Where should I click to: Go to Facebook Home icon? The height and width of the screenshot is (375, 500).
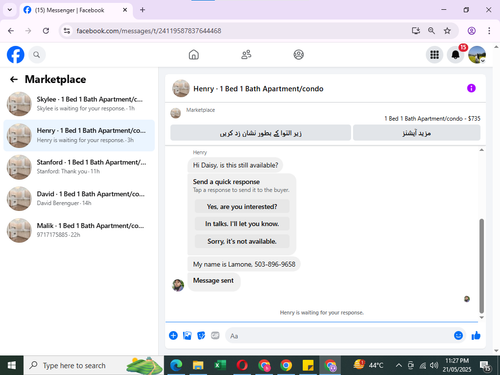(x=194, y=54)
